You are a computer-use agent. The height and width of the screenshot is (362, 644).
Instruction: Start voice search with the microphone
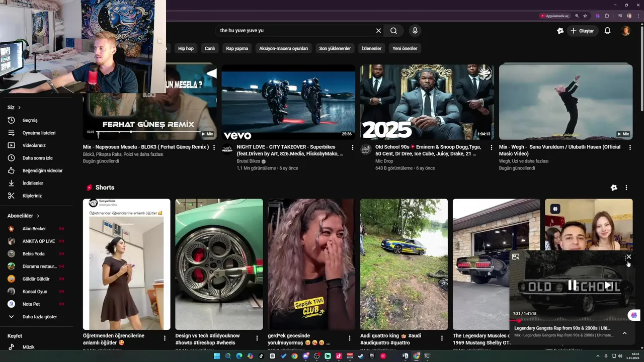coord(415,31)
